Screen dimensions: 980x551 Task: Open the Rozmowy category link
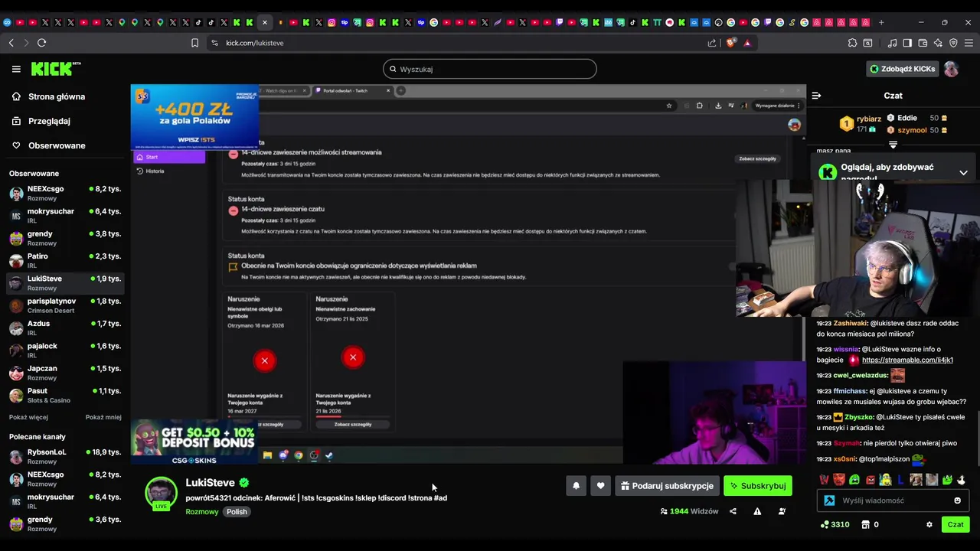pyautogui.click(x=202, y=512)
